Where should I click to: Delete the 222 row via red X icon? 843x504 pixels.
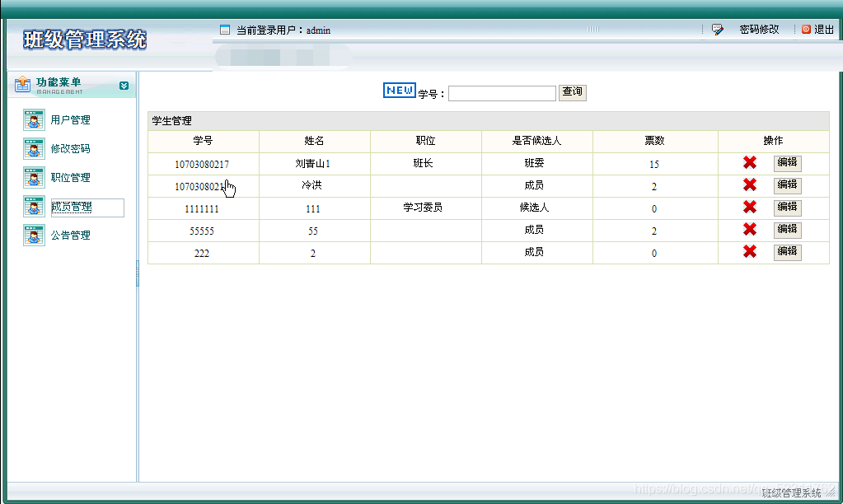coord(748,252)
